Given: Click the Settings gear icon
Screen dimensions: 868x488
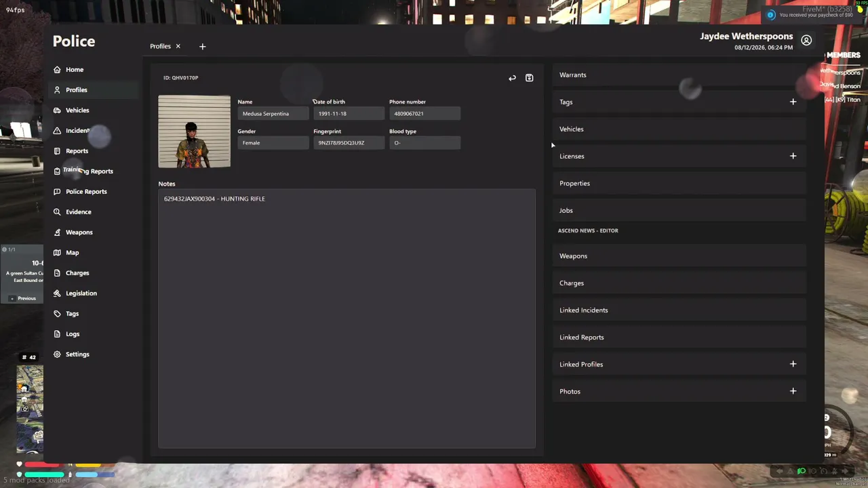Looking at the screenshot, I should click(57, 354).
